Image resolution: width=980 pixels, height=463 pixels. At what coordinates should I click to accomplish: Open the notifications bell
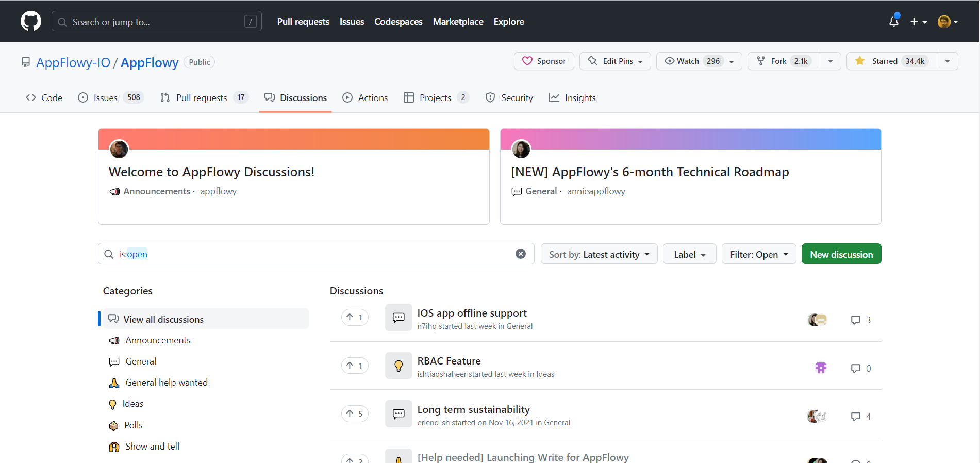[894, 22]
